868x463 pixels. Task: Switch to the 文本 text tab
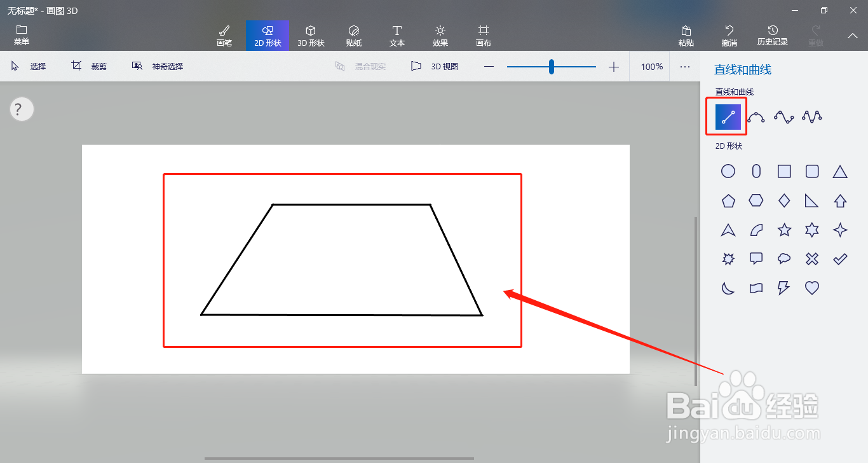pos(397,36)
